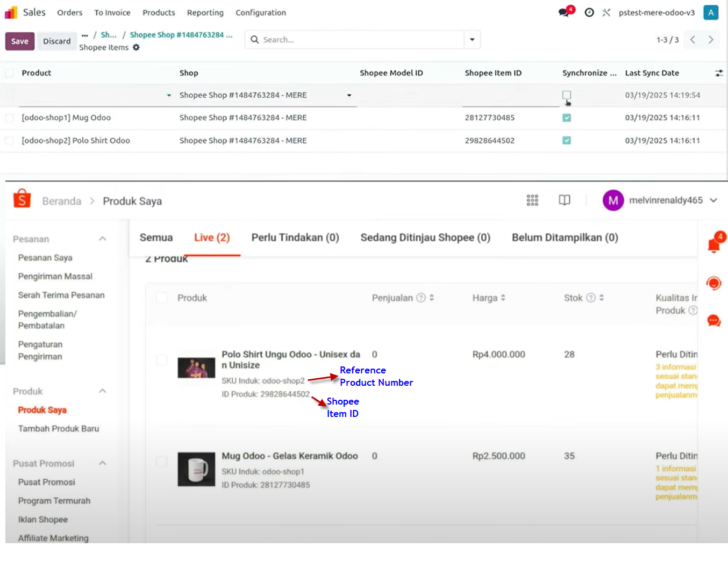Open the Configuration menu
Viewport: 728px width, 562px height.
point(261,12)
